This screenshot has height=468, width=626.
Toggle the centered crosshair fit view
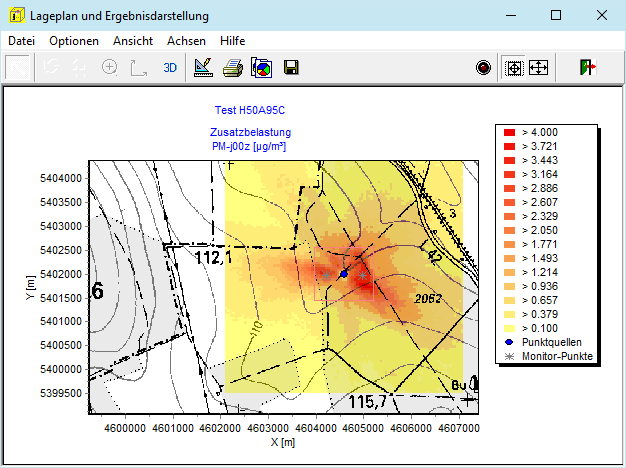coord(514,67)
